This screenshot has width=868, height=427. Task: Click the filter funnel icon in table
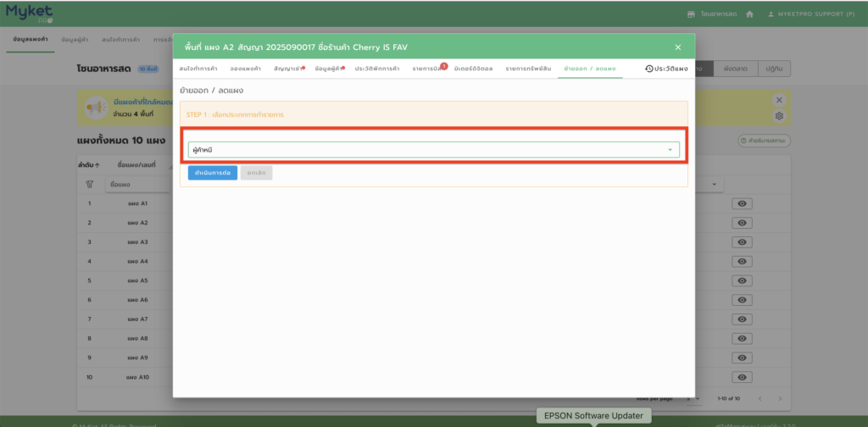point(89,184)
